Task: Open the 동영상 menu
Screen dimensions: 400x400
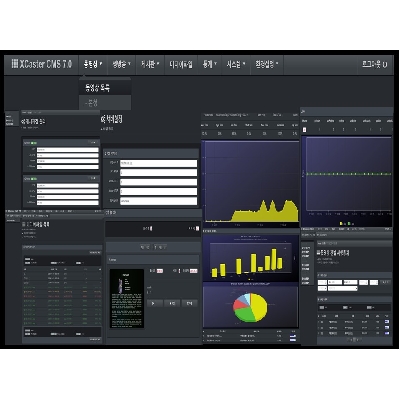Action: tap(93, 64)
